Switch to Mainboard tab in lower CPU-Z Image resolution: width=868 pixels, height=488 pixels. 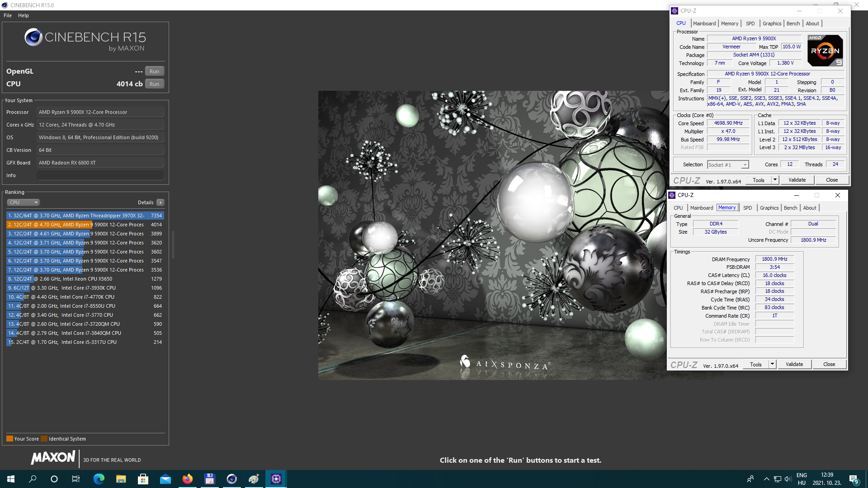(702, 208)
